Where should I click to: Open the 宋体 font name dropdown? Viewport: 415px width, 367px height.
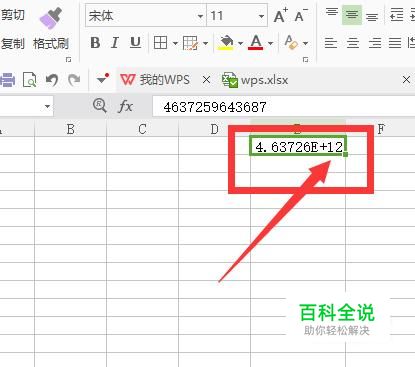(200, 16)
